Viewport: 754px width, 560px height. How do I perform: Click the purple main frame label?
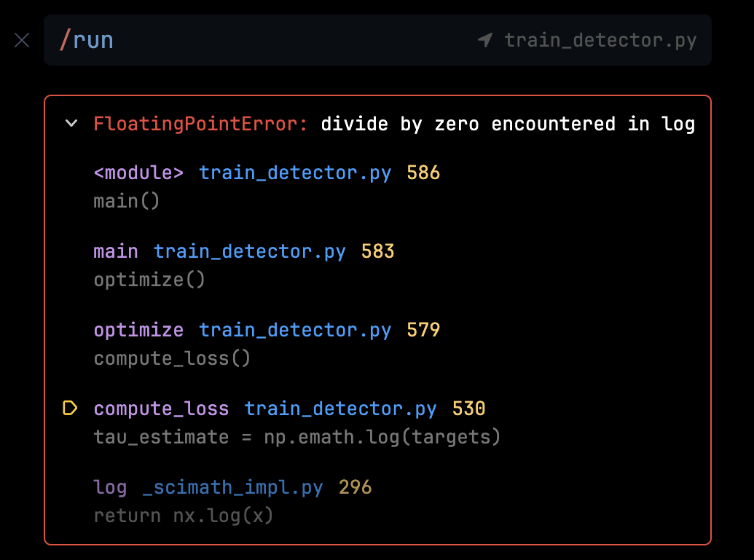click(115, 251)
